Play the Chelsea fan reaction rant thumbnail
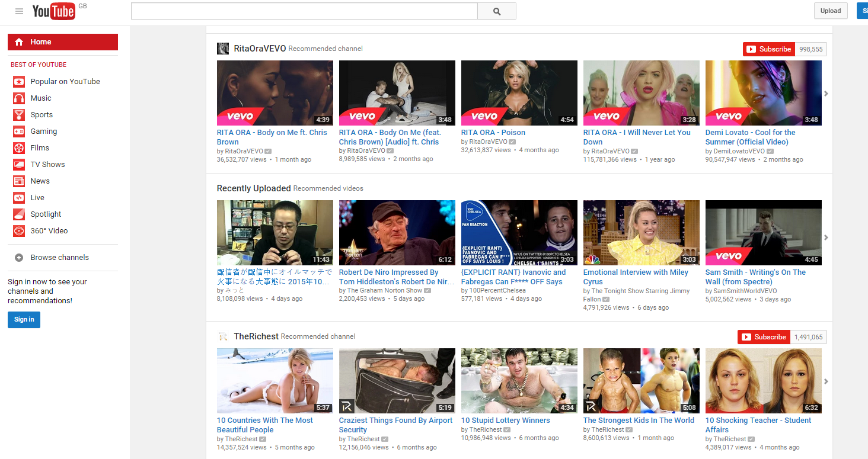 tap(519, 233)
